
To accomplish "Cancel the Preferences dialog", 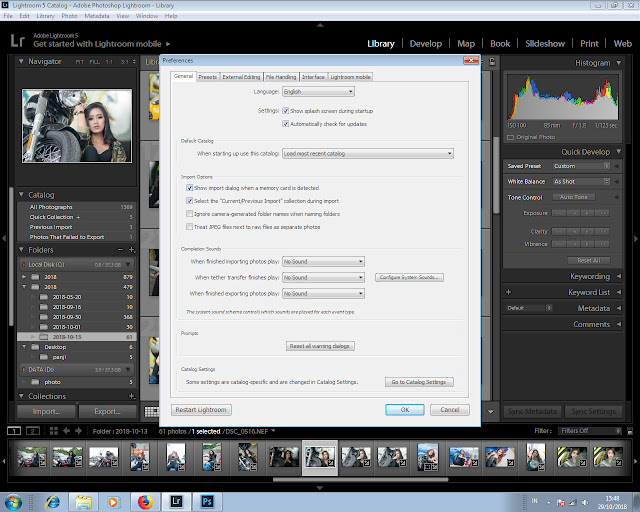I will [450, 410].
